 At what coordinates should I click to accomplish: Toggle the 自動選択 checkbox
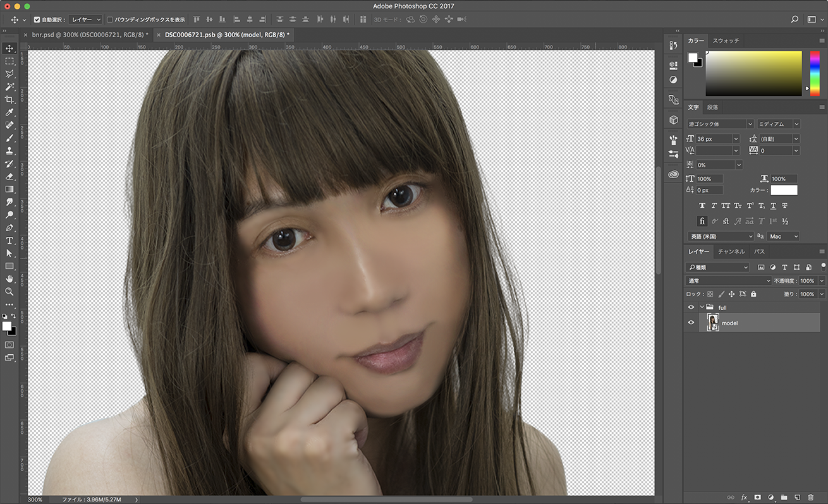[x=37, y=20]
